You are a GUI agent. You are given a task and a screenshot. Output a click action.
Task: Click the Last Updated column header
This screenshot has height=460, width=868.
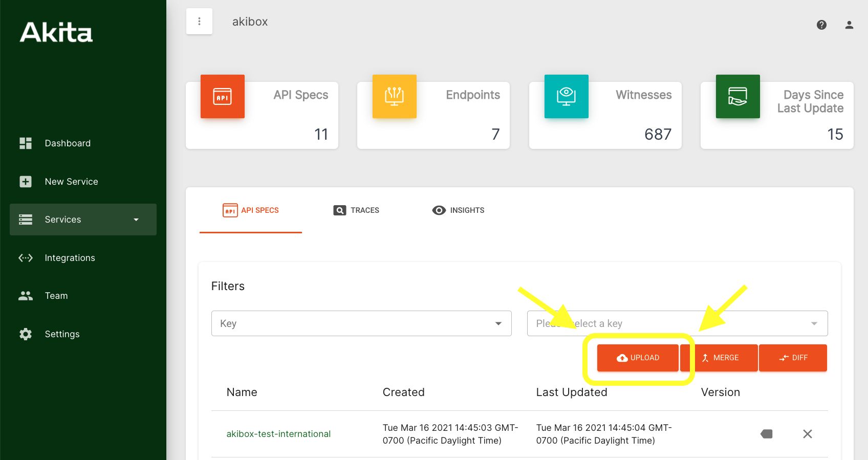pyautogui.click(x=572, y=392)
